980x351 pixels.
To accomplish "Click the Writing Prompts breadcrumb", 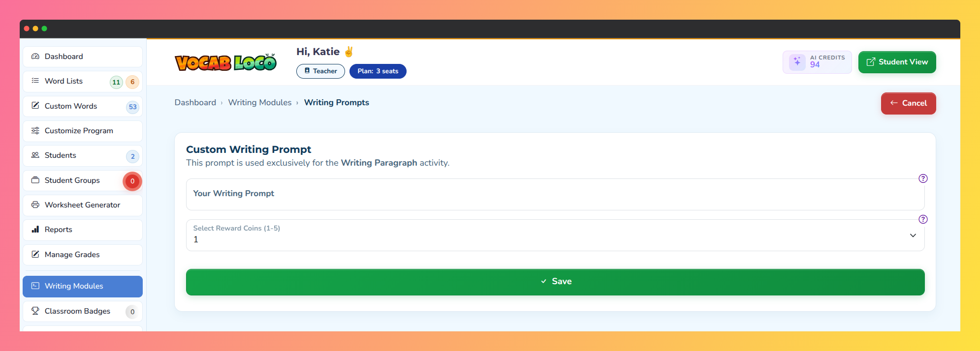I will [x=337, y=103].
